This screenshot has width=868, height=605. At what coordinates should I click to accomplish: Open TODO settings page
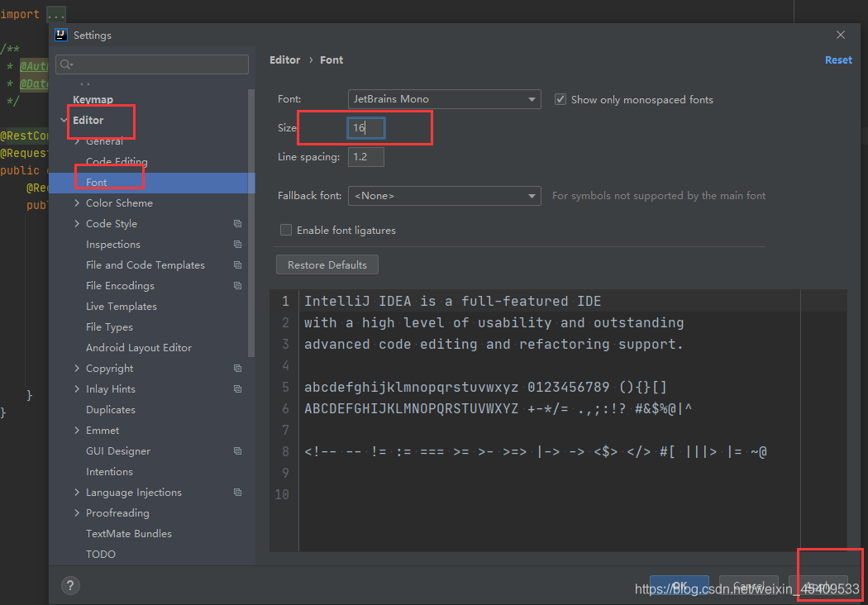tap(101, 554)
